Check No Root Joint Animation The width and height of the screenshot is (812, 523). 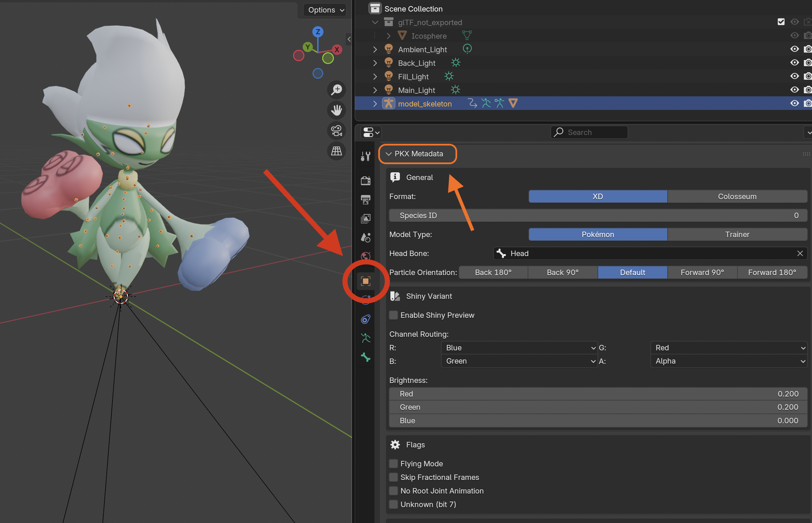[x=393, y=491]
